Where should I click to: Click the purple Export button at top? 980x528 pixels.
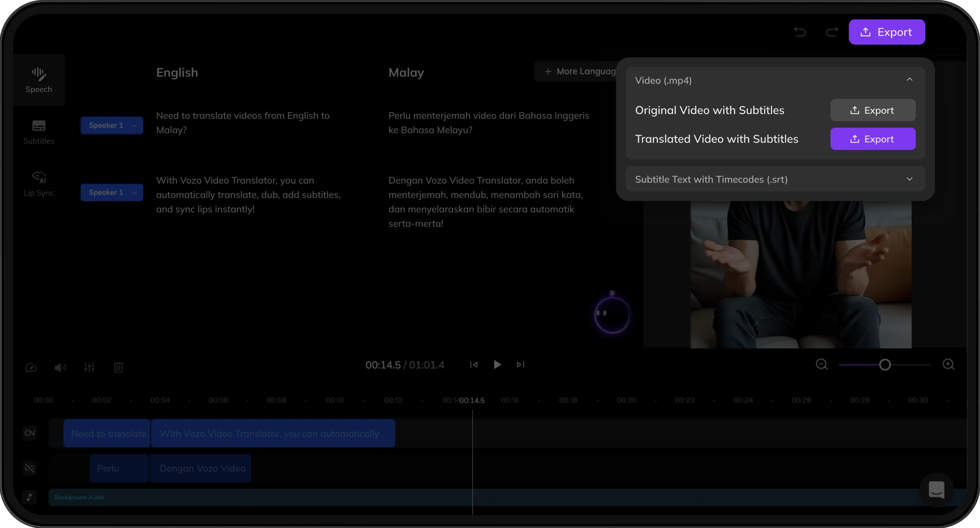coord(886,32)
